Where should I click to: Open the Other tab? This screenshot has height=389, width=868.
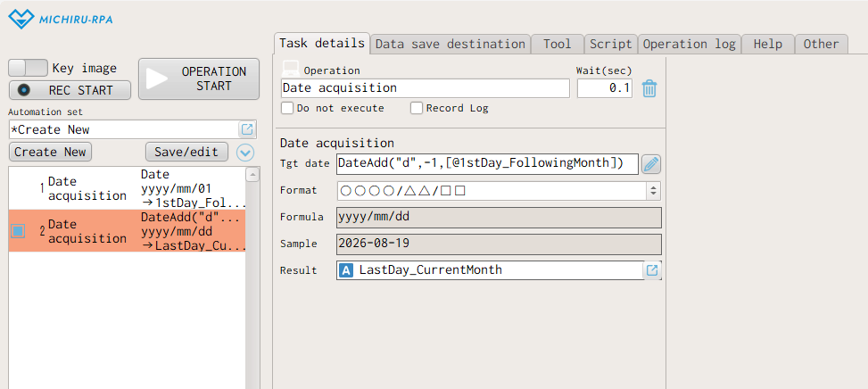pyautogui.click(x=821, y=44)
